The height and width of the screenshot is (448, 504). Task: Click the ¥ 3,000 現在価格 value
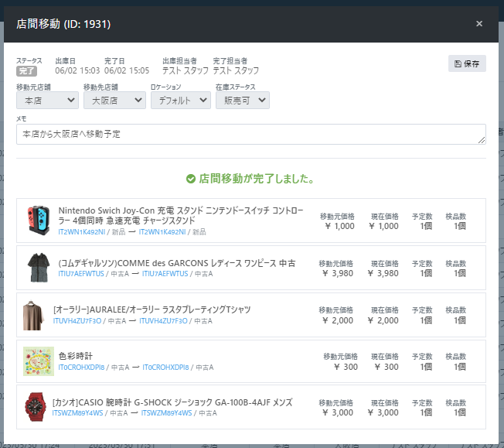(x=383, y=412)
